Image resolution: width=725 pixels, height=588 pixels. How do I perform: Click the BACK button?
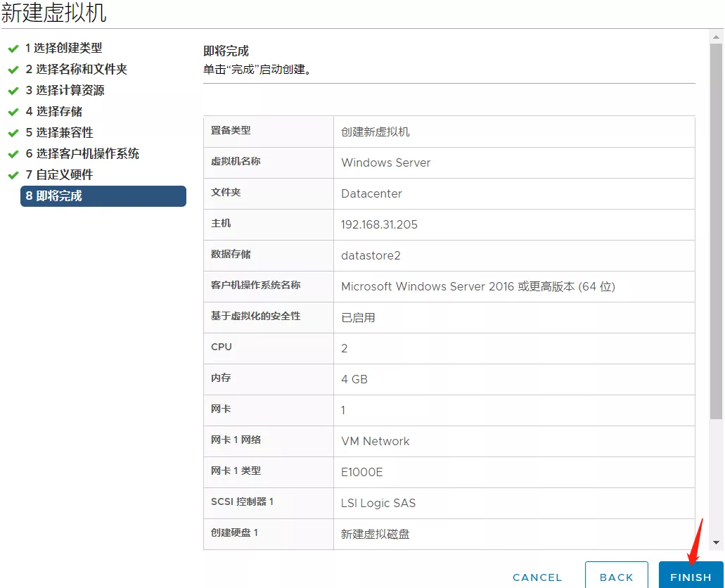pyautogui.click(x=617, y=577)
